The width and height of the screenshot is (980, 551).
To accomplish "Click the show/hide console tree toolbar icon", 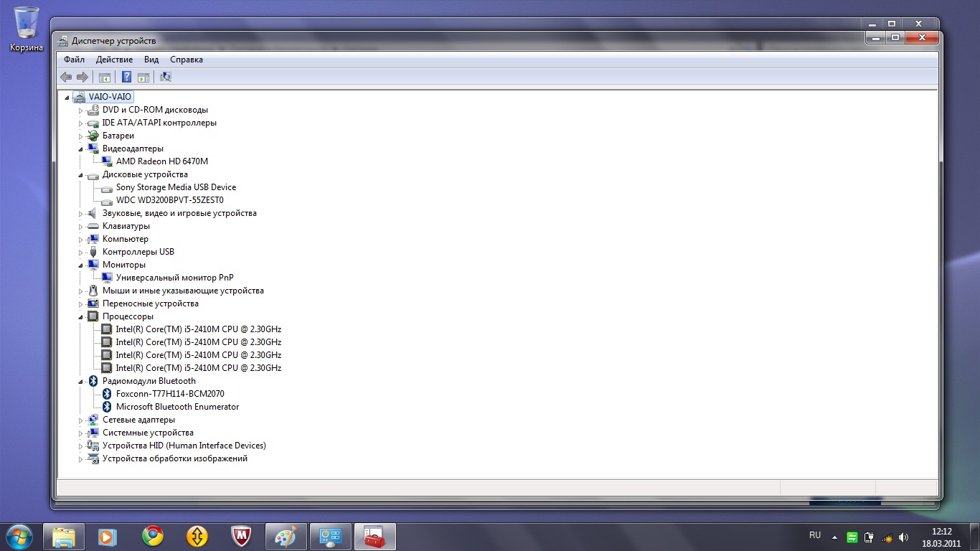I will tap(105, 77).
